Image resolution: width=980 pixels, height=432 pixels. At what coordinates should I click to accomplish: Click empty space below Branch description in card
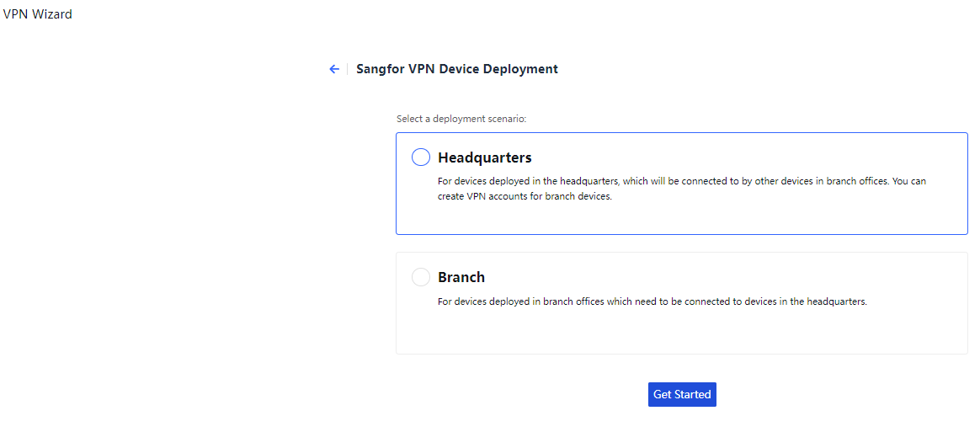click(682, 333)
